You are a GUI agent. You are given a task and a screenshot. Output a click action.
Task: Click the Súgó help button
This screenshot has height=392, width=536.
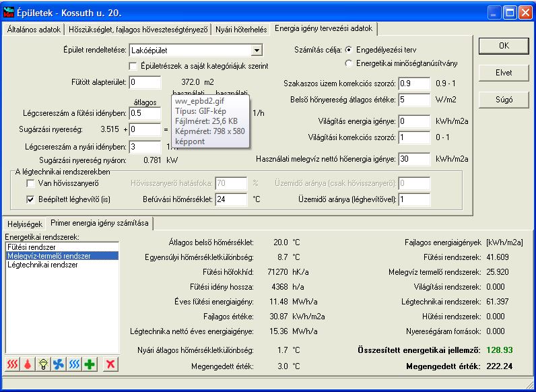504,100
